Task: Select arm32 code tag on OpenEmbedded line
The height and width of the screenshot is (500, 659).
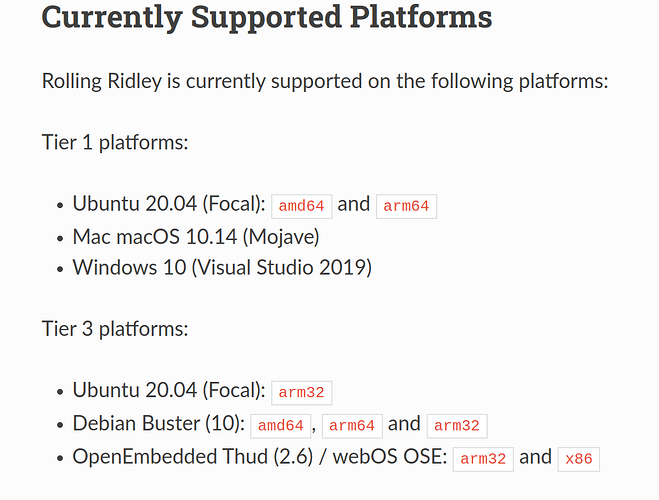Action: click(x=483, y=459)
